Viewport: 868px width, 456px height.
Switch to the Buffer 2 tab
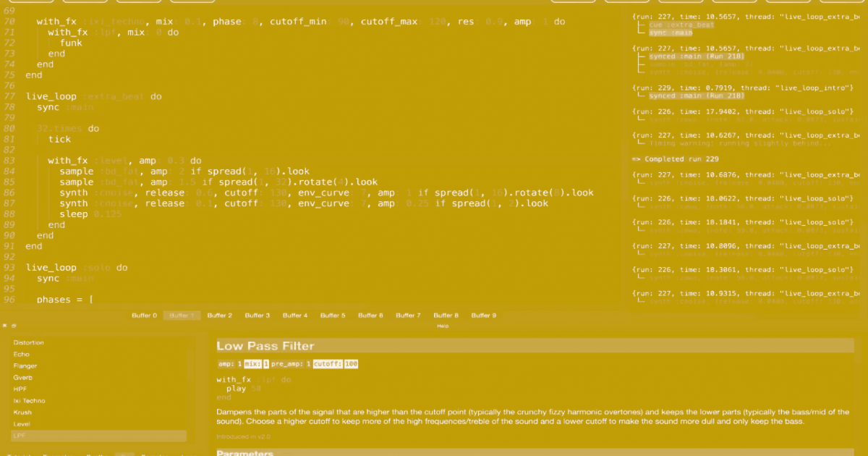pos(220,316)
